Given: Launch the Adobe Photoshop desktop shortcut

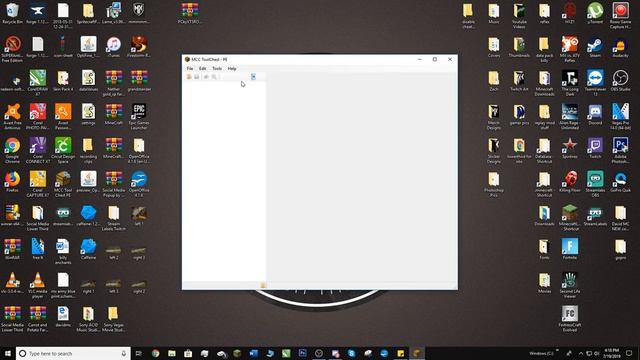Looking at the screenshot, I should pos(620,150).
